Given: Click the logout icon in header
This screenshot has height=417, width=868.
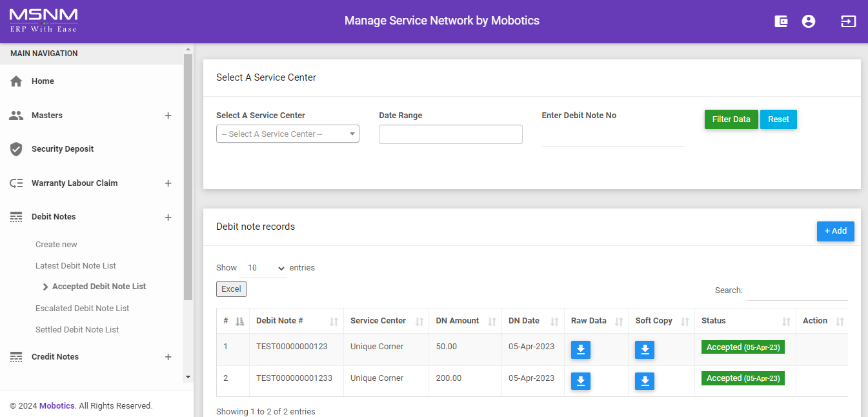Looking at the screenshot, I should [848, 21].
